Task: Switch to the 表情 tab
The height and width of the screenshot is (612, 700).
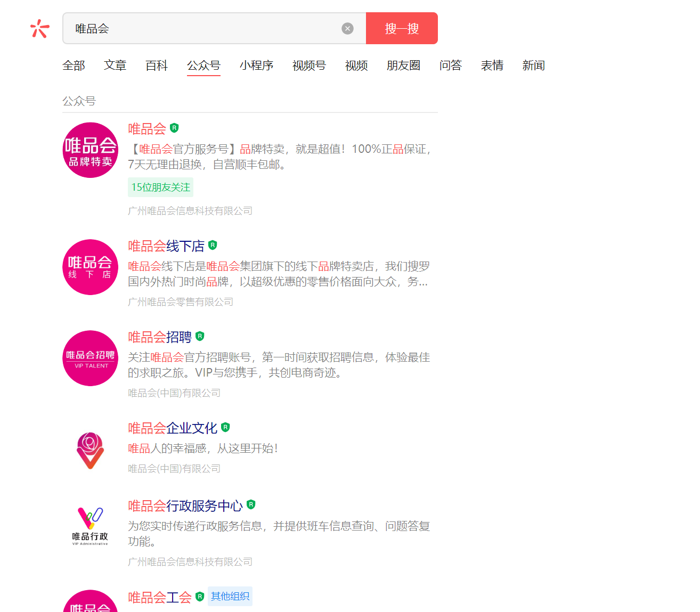Action: pyautogui.click(x=492, y=66)
